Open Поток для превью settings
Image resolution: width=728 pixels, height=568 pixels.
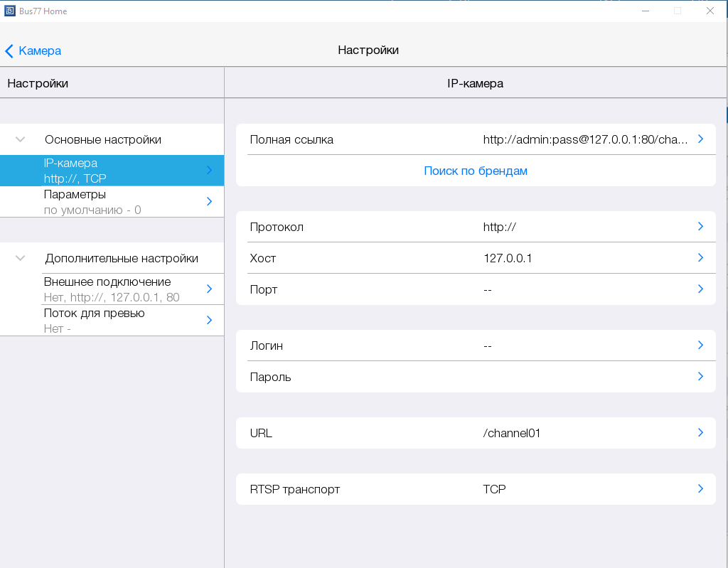[x=112, y=321]
